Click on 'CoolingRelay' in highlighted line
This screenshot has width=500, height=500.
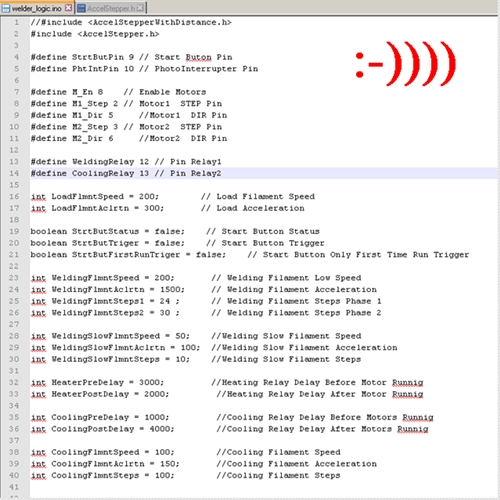pos(103,173)
